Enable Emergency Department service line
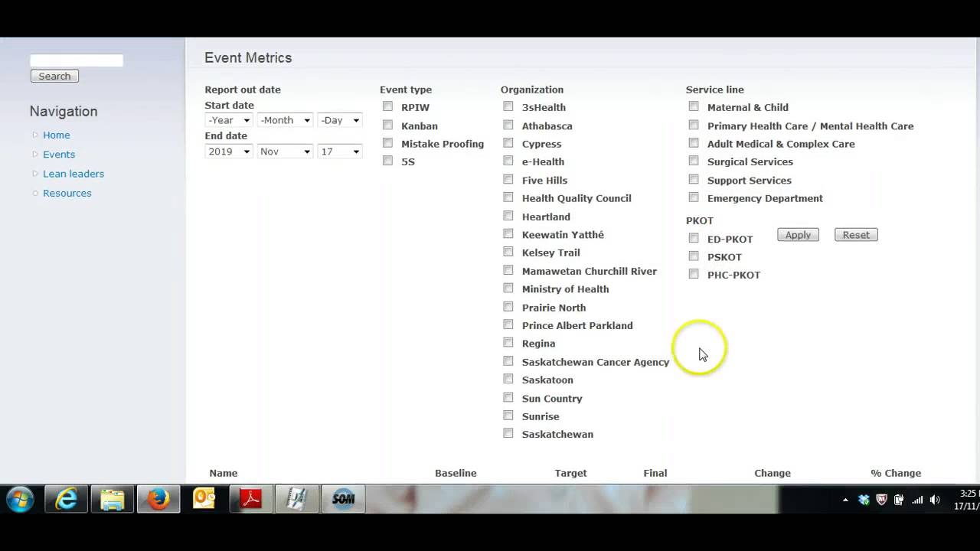The height and width of the screenshot is (551, 980). tap(694, 197)
